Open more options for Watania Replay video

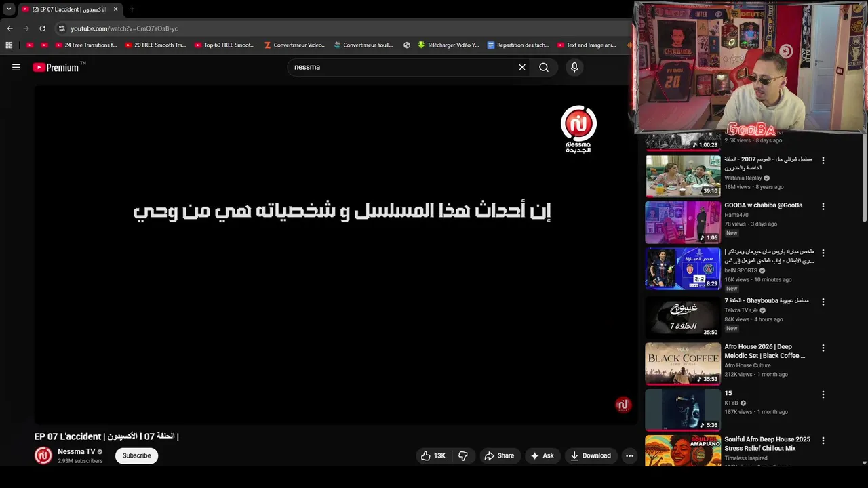(823, 161)
